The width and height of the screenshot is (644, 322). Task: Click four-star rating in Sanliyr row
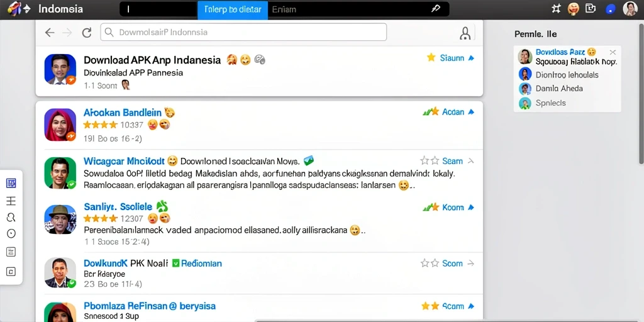[100, 218]
